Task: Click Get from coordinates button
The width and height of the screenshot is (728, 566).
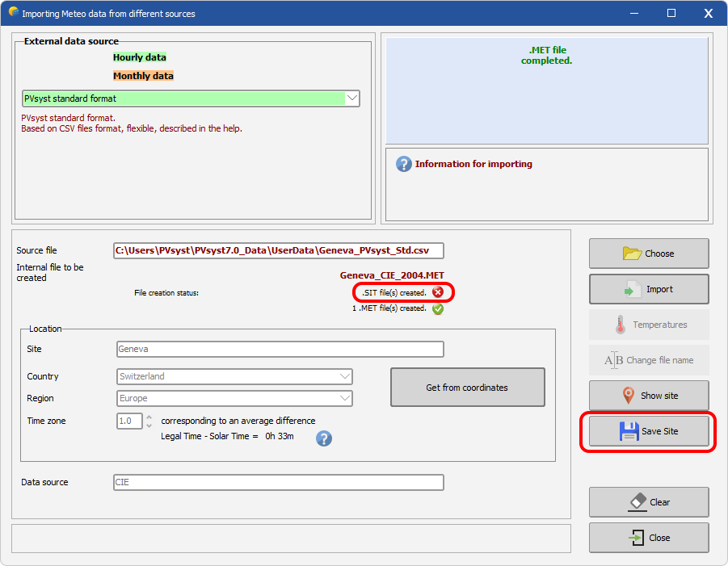Action: (468, 388)
